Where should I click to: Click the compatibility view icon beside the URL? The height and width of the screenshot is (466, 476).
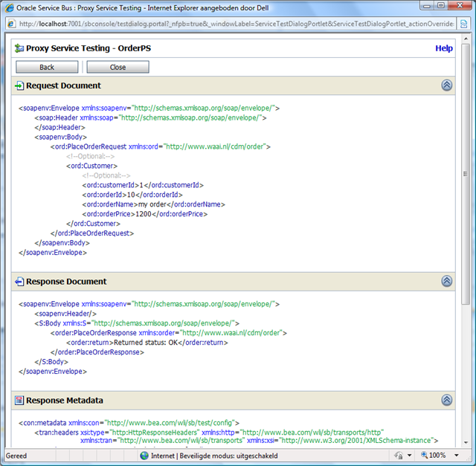coord(463,24)
